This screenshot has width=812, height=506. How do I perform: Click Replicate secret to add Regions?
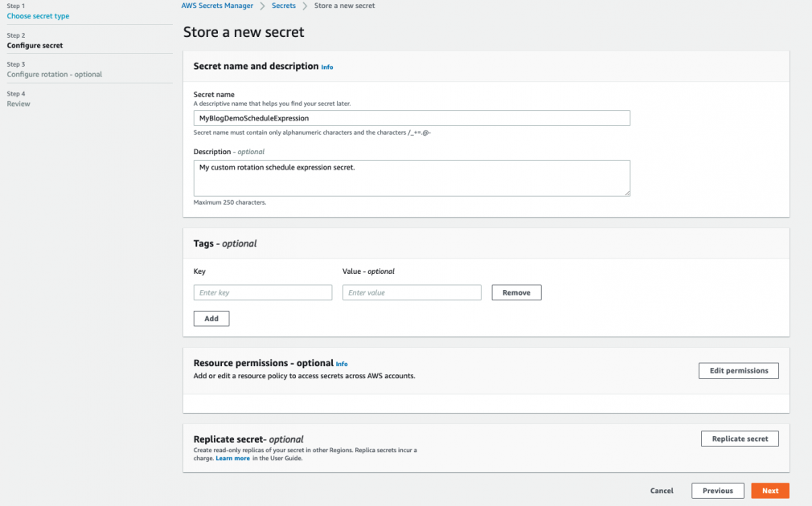point(740,439)
